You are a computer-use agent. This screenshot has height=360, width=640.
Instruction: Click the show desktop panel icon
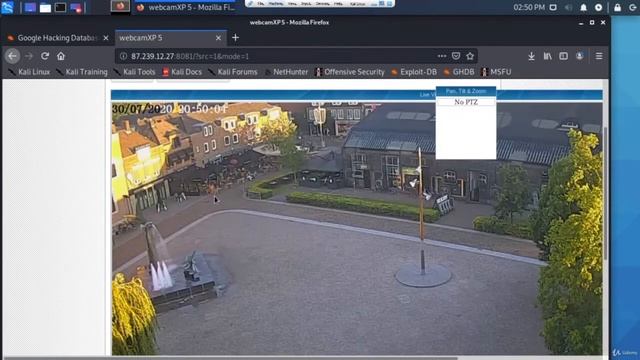tap(30, 7)
